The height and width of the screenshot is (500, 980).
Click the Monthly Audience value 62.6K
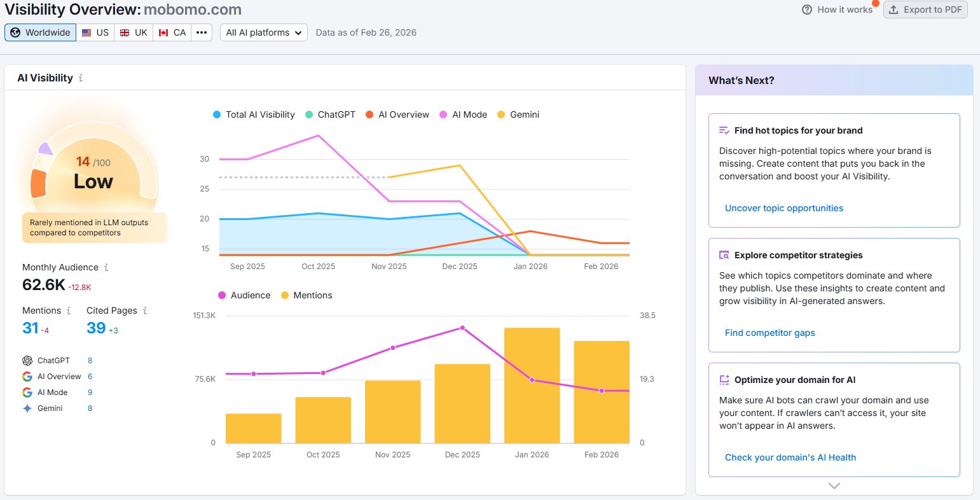(x=44, y=285)
